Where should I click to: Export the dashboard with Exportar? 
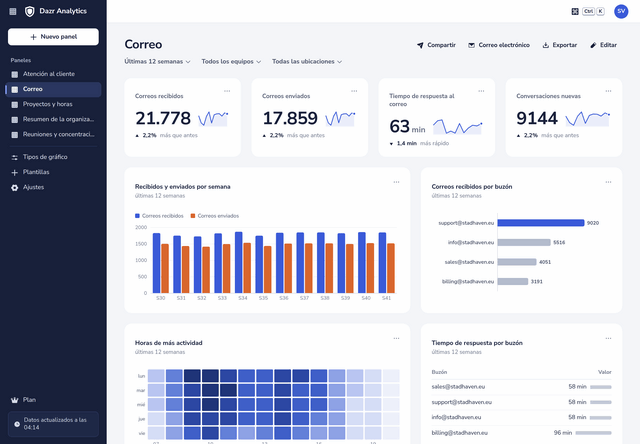coord(560,45)
